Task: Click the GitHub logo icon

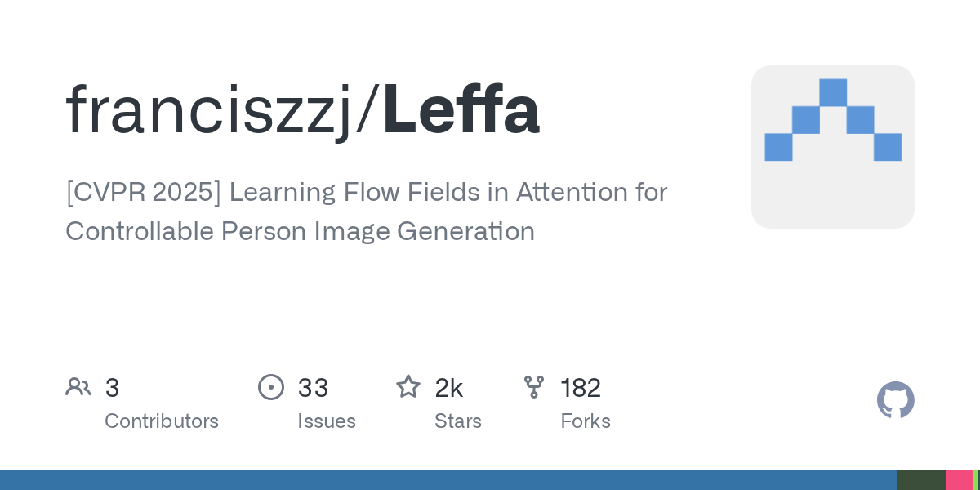Action: pos(895,400)
